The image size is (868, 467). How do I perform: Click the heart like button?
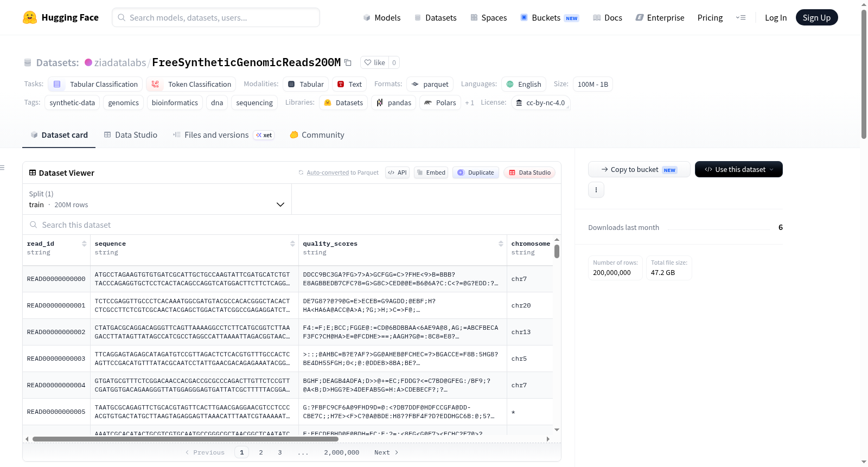coord(374,62)
